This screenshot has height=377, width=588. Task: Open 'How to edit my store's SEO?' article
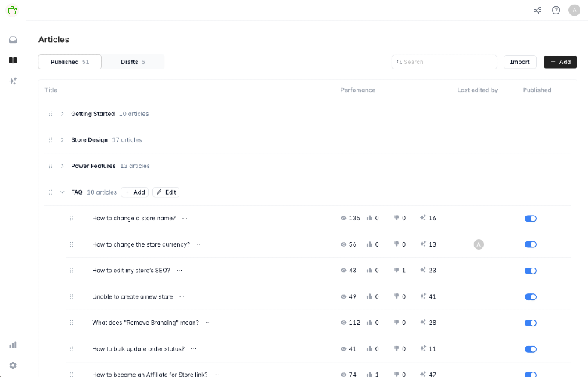(131, 271)
